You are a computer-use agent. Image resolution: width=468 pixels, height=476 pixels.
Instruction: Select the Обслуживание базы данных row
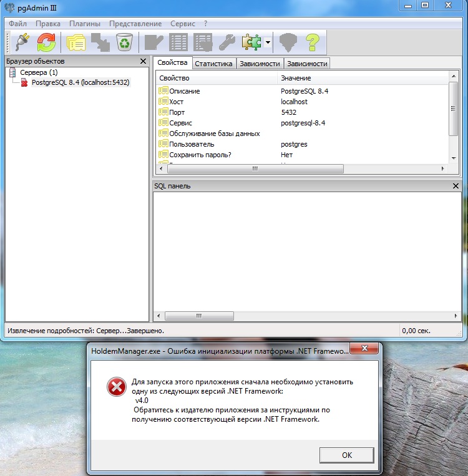(303, 134)
